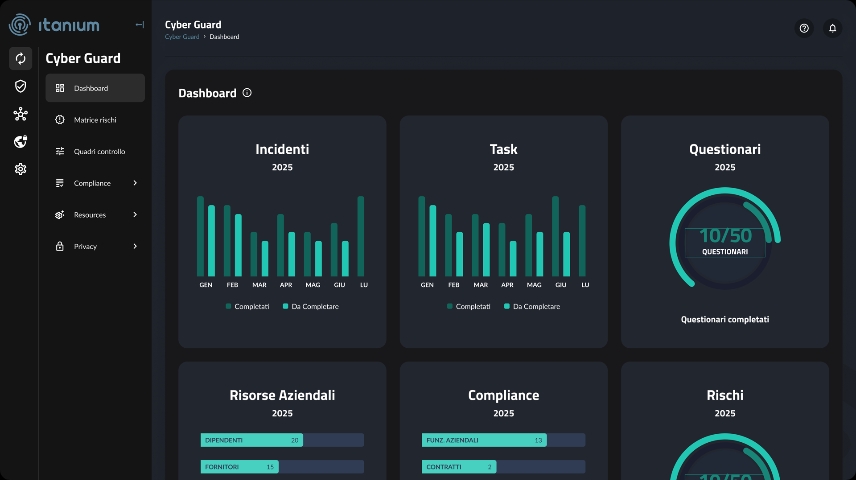The height and width of the screenshot is (480, 856).
Task: Open settings gear icon in left rail
Action: coord(20,169)
